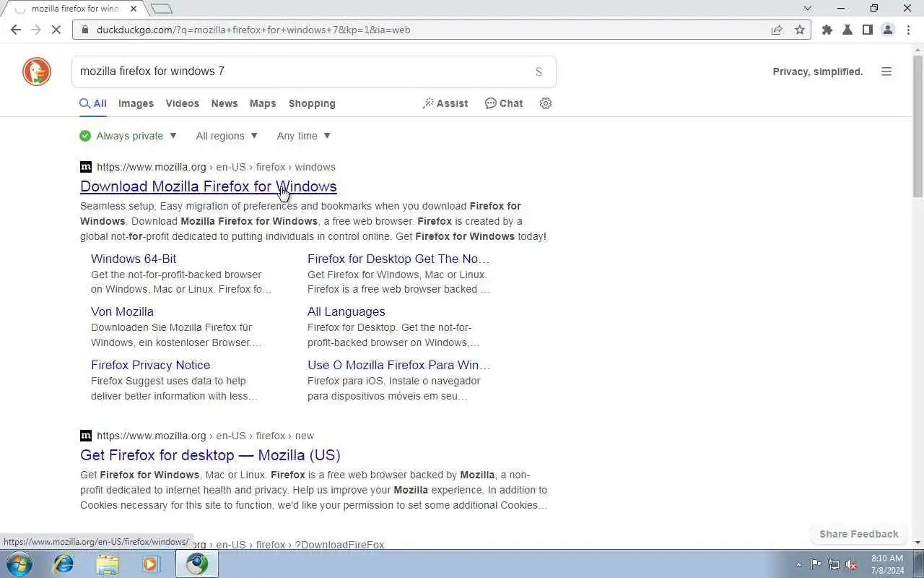The width and height of the screenshot is (924, 578).
Task: Click mozilla favicon of first result
Action: 86,167
